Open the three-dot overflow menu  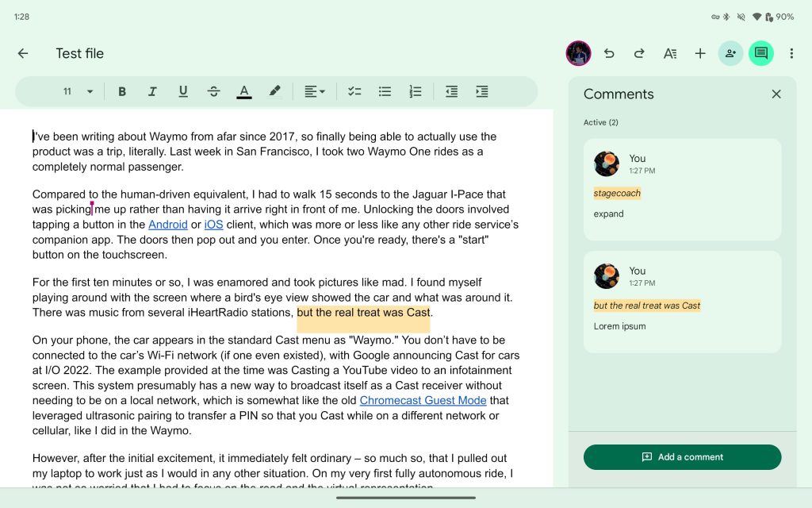tap(791, 53)
